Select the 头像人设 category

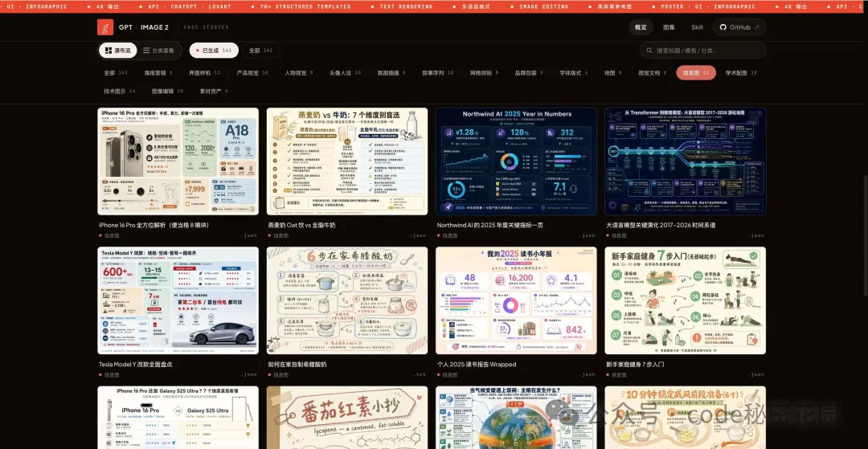(345, 72)
